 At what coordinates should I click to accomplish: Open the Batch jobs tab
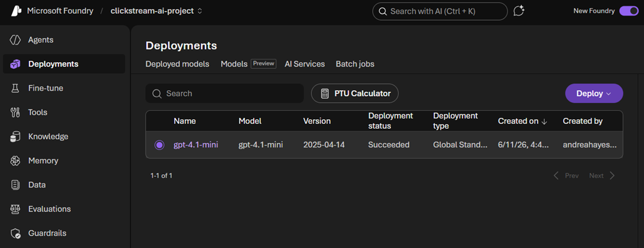pyautogui.click(x=355, y=64)
